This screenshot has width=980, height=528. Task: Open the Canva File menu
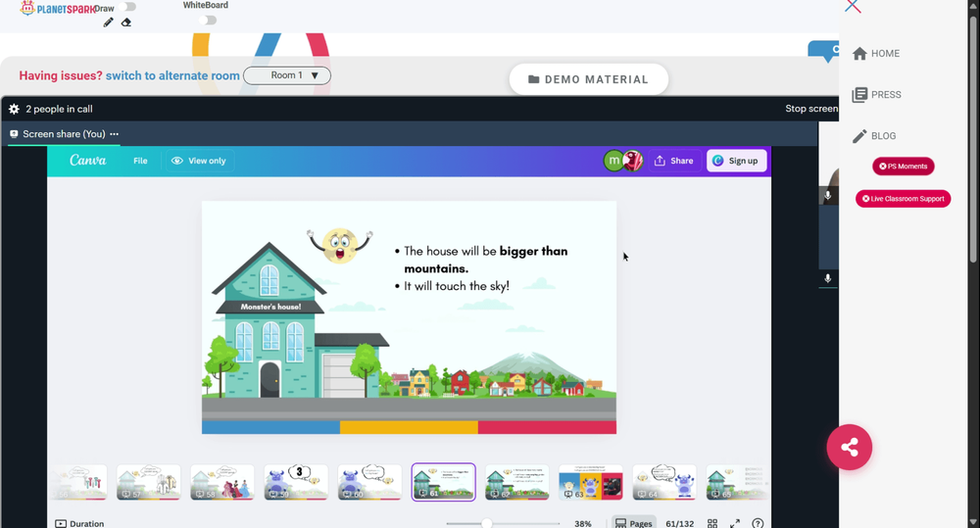pyautogui.click(x=140, y=161)
